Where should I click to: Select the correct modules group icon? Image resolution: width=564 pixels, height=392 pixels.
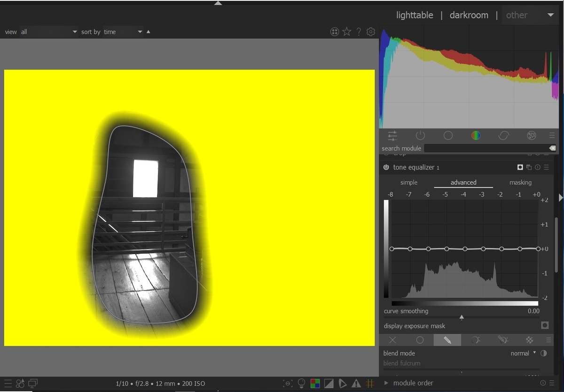pos(503,135)
